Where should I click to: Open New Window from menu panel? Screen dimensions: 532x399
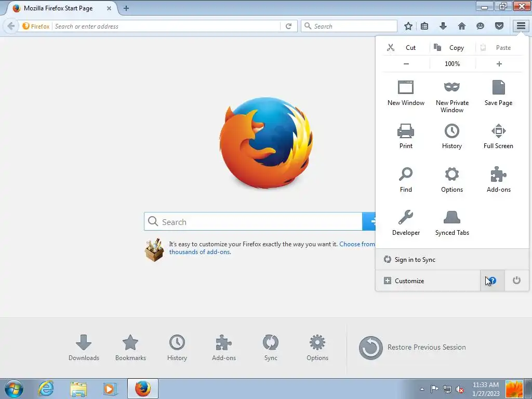[x=406, y=93]
